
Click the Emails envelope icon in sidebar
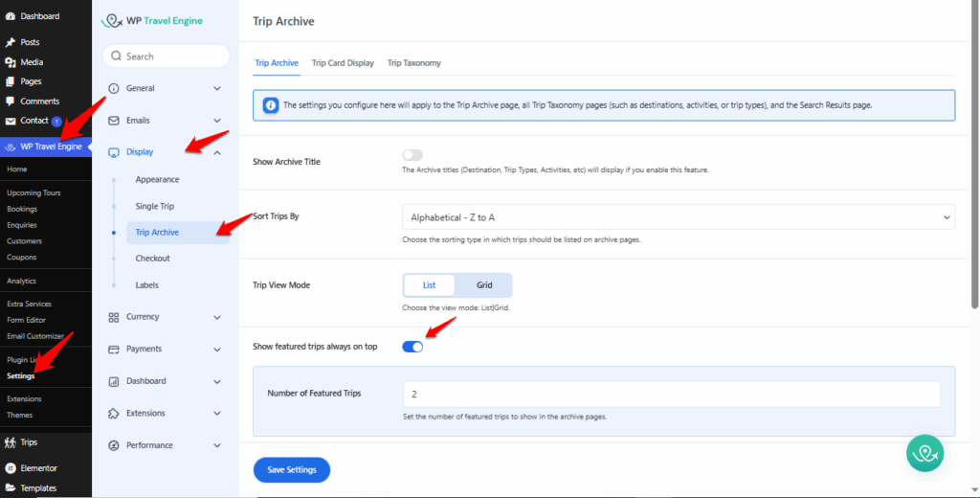point(115,121)
